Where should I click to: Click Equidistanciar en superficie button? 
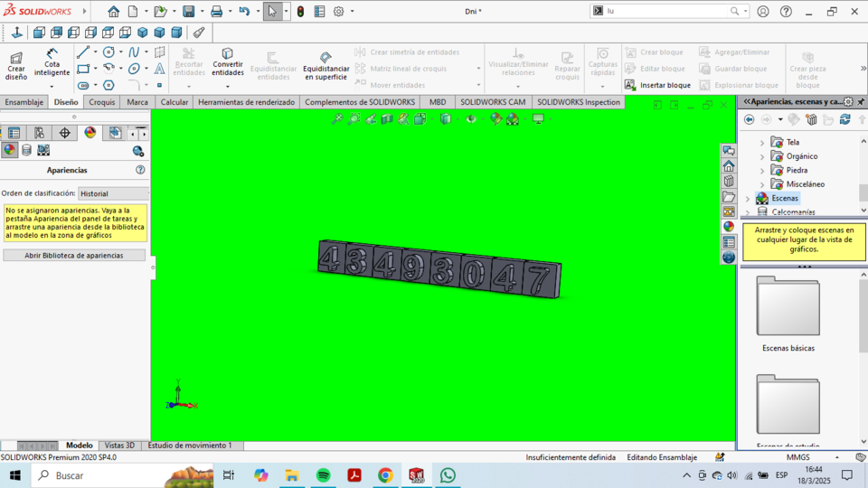(326, 66)
